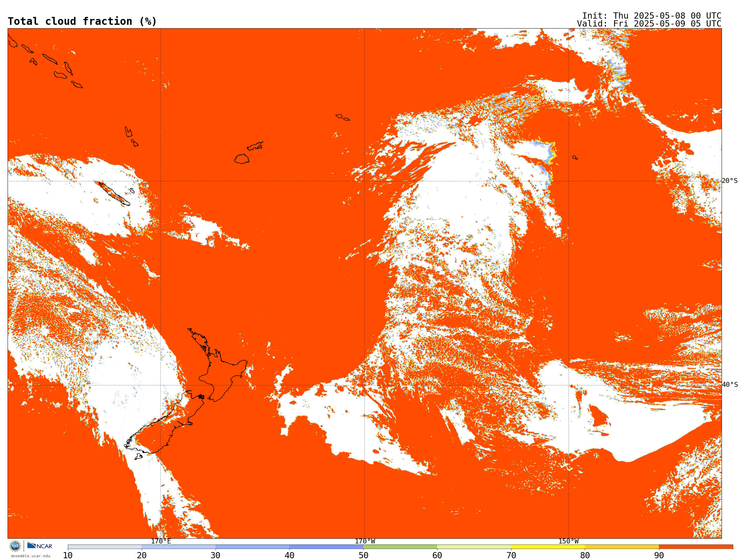Click colorbar tick label 60
This screenshot has height=560, width=744.
coord(437,555)
